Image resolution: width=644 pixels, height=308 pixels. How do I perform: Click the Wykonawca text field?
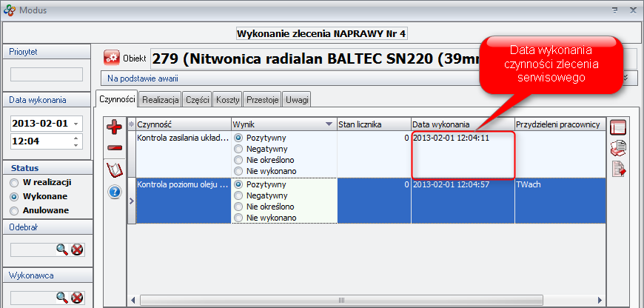pyautogui.click(x=33, y=298)
